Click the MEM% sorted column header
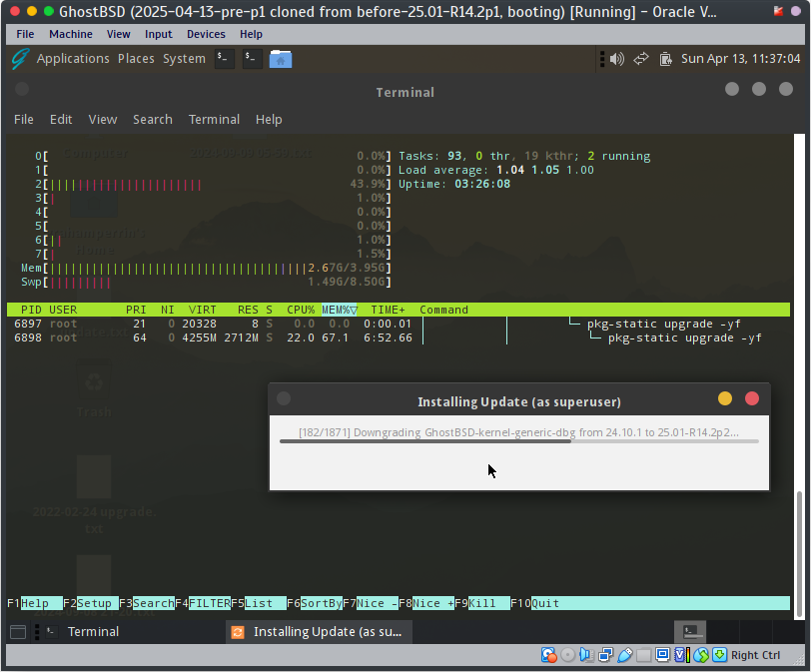The width and height of the screenshot is (811, 672). [340, 310]
